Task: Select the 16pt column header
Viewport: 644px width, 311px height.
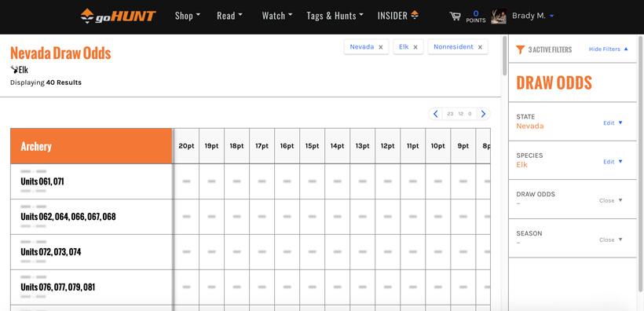Action: tap(287, 146)
